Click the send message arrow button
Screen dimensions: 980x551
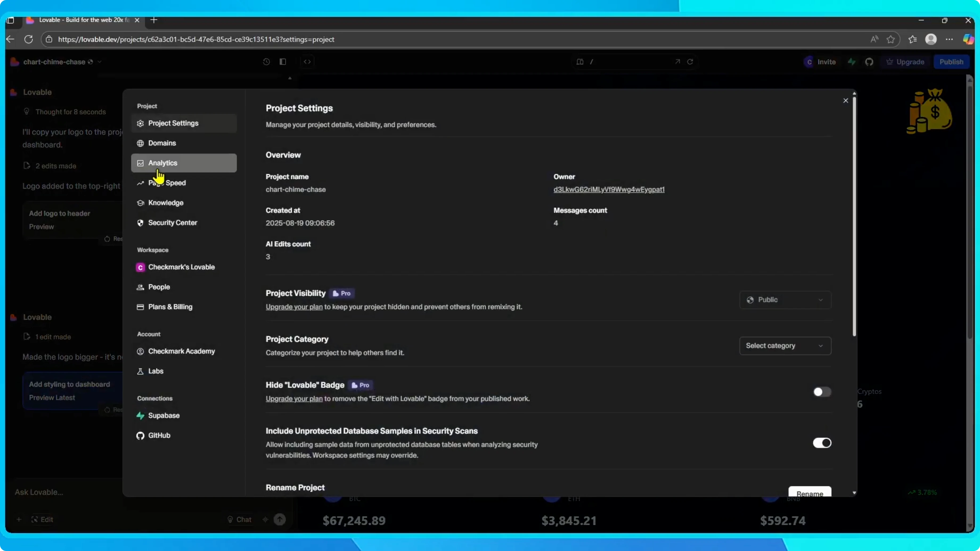(x=280, y=519)
